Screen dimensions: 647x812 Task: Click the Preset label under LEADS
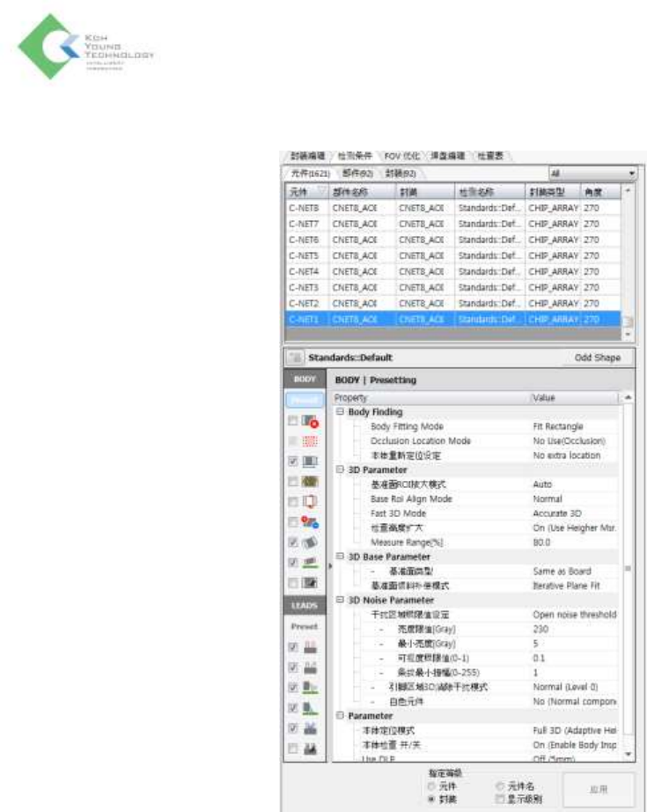click(x=305, y=626)
